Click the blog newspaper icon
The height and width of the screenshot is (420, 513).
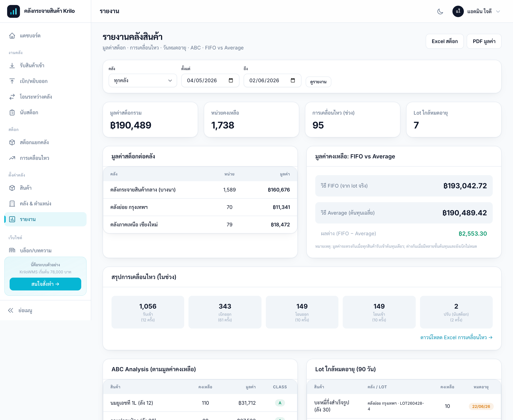[x=12, y=250]
